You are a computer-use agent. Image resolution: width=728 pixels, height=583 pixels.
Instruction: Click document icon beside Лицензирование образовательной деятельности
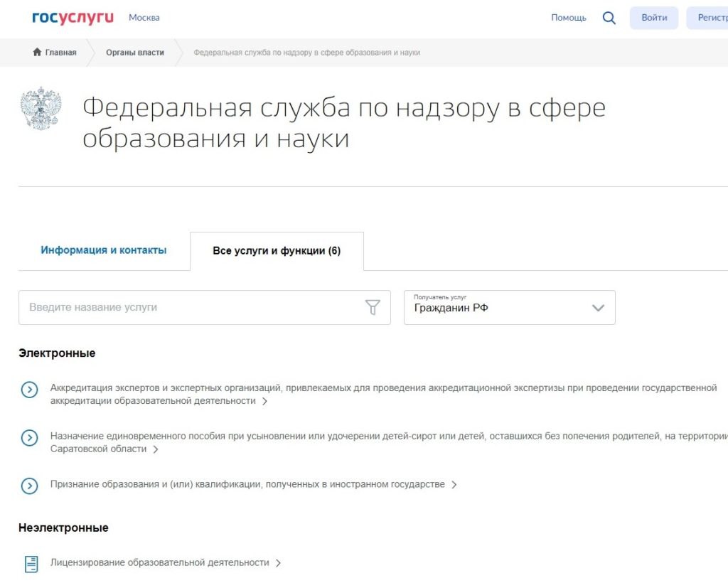[31, 564]
